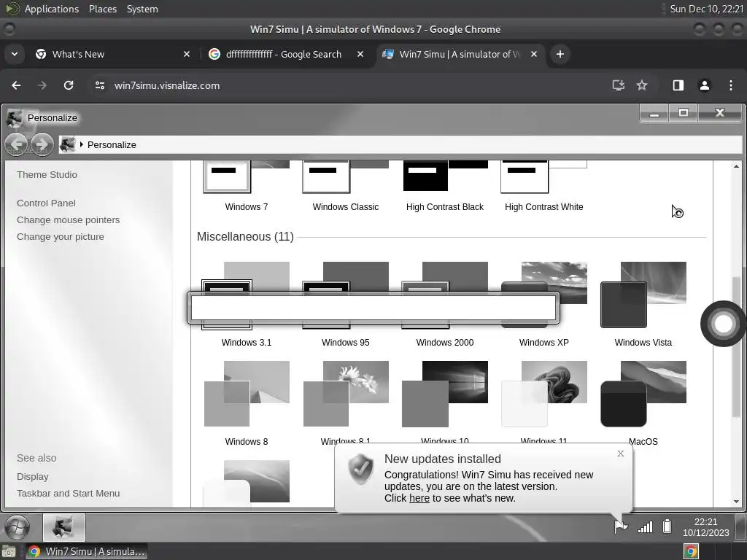Viewport: 747px width, 560px height.
Task: Bookmark this page with star icon
Action: (642, 85)
